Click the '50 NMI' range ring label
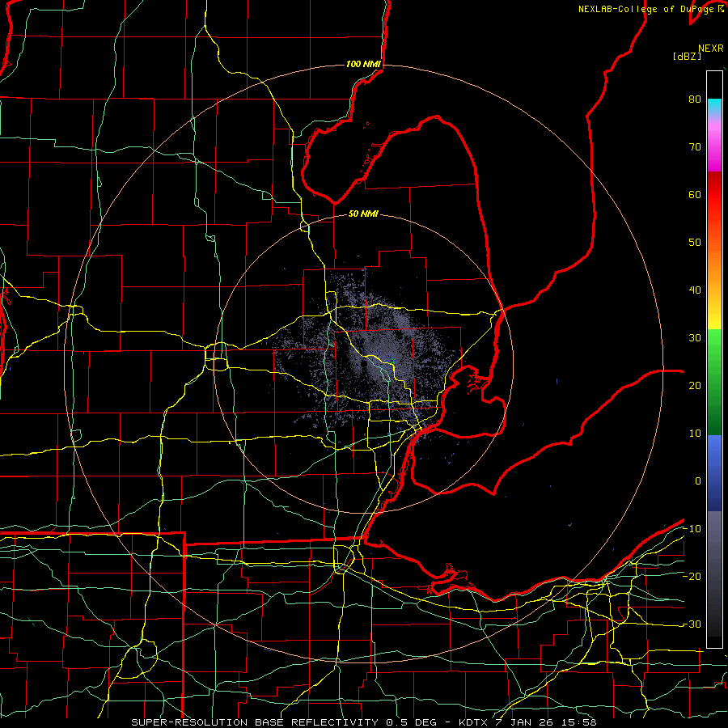This screenshot has width=728, height=728. click(363, 214)
